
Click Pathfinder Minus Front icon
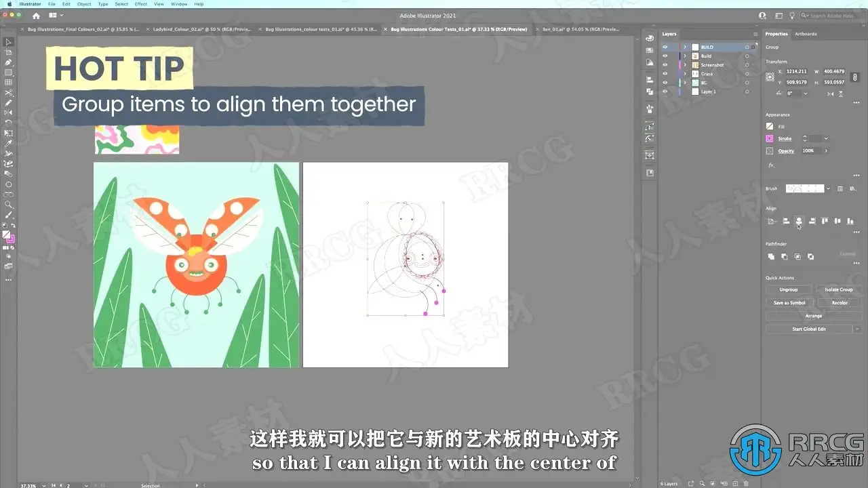click(x=785, y=257)
